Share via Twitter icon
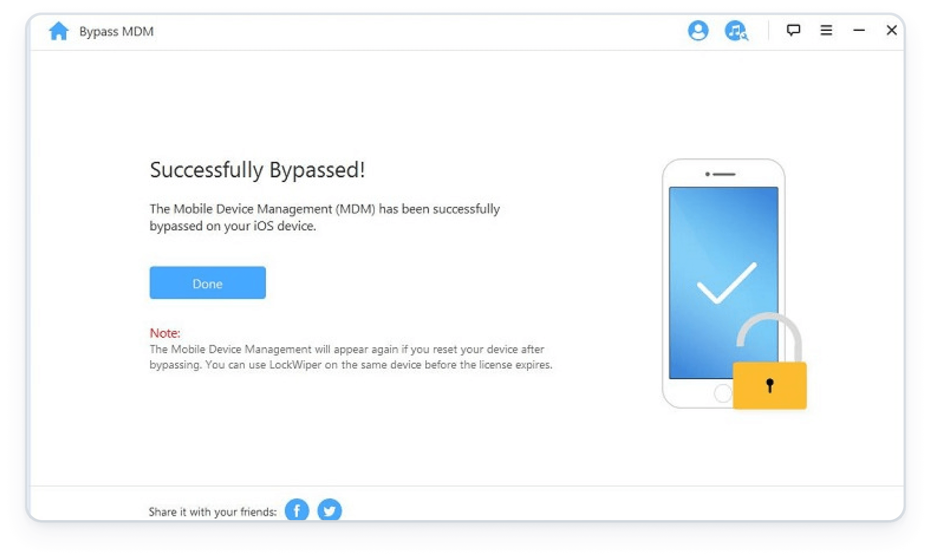The height and width of the screenshot is (560, 931). click(330, 511)
